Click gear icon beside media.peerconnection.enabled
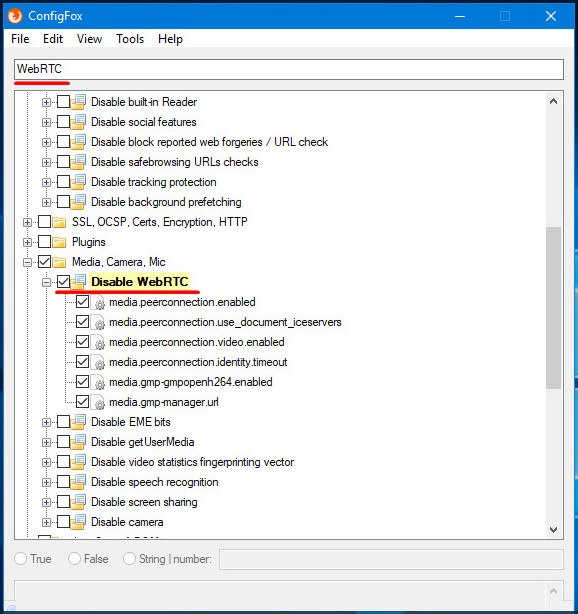Screen dimensions: 578x614 click(98, 302)
